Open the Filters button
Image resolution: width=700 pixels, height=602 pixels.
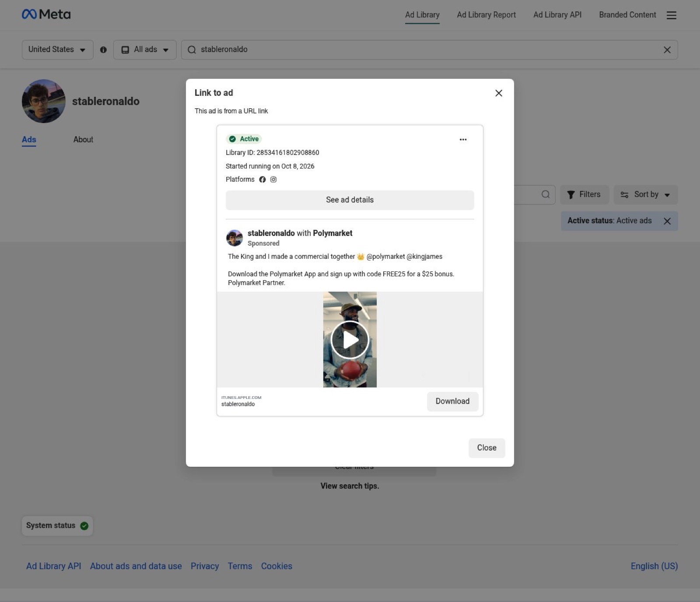(x=584, y=195)
